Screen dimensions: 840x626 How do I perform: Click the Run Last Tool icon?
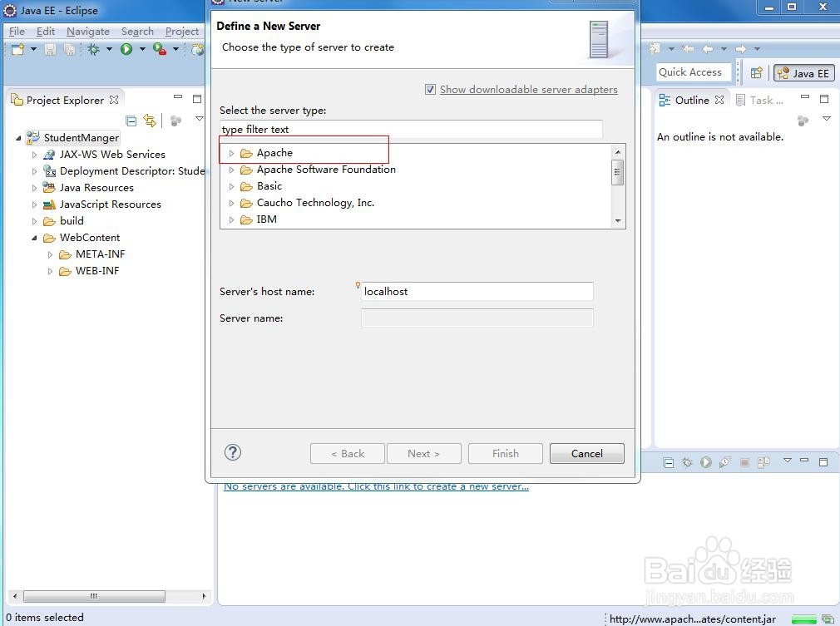pyautogui.click(x=159, y=49)
